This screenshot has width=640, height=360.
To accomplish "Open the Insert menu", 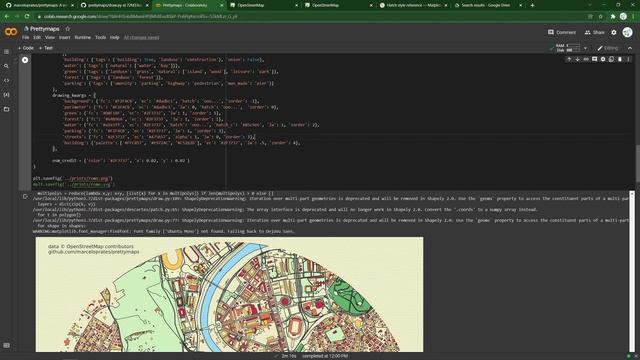I will point(64,38).
